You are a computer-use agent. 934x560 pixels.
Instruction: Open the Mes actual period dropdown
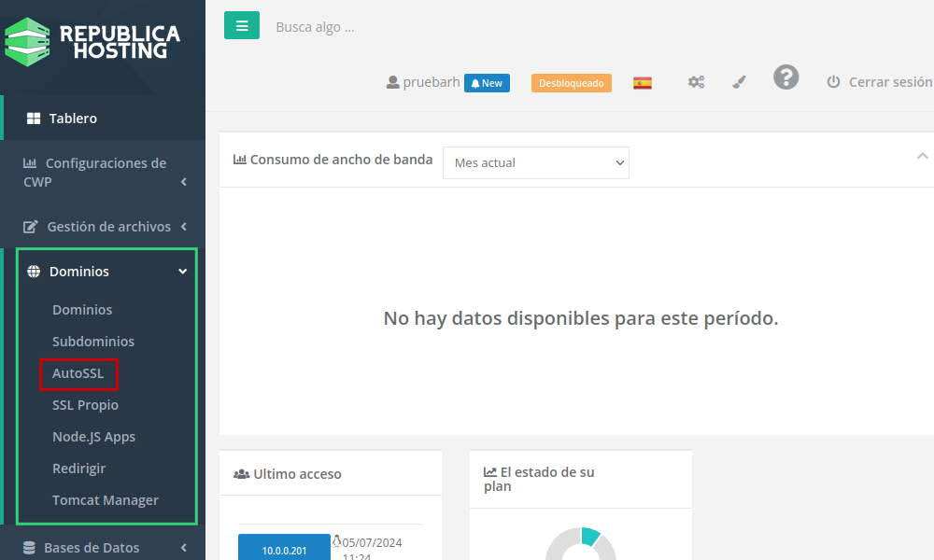(535, 162)
